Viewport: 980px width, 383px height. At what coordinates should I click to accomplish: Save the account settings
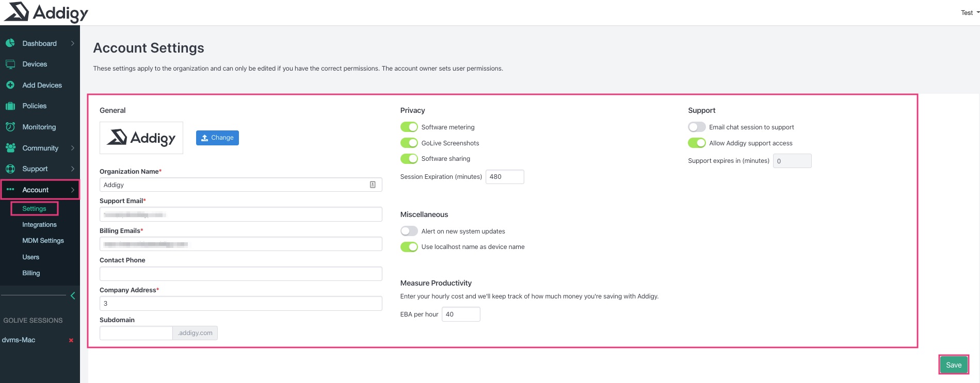point(953,365)
